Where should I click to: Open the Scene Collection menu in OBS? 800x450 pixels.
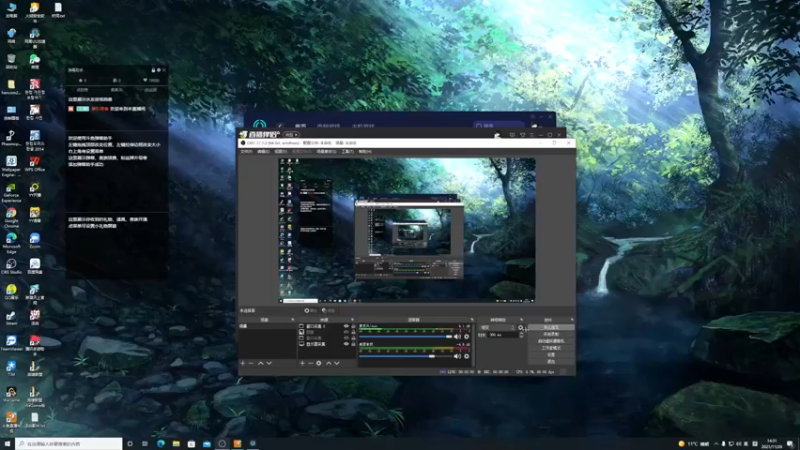327,152
